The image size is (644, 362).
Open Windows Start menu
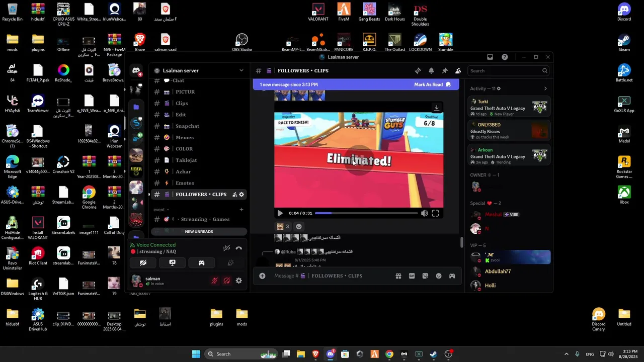tap(196, 354)
